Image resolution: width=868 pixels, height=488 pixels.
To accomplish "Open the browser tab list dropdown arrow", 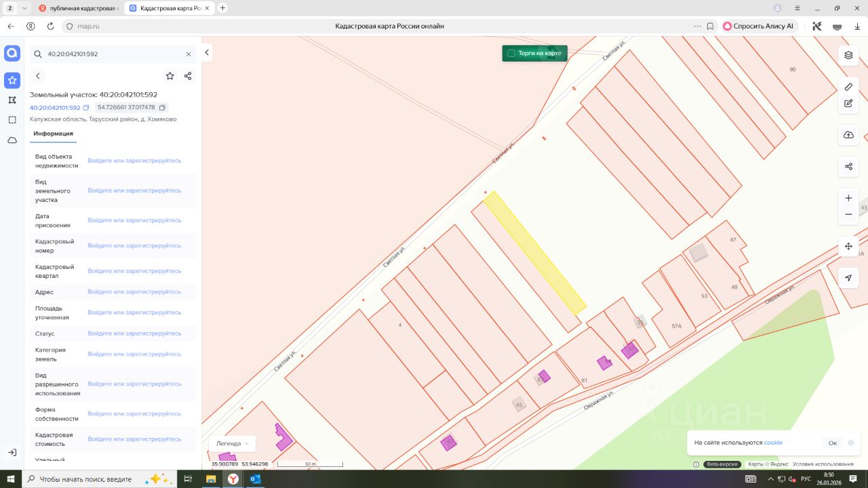I will click(25, 8).
